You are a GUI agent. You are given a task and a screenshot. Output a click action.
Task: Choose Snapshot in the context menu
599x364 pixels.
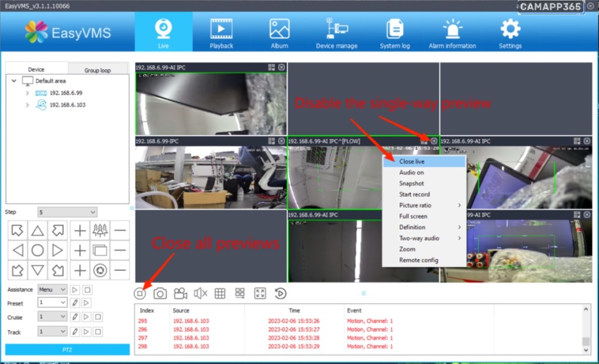(411, 183)
